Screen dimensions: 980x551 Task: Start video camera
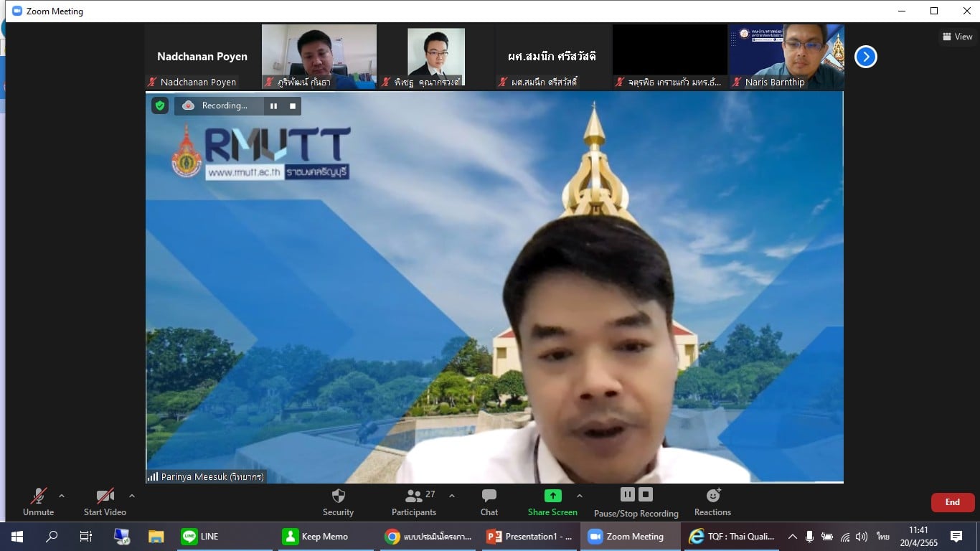click(105, 501)
